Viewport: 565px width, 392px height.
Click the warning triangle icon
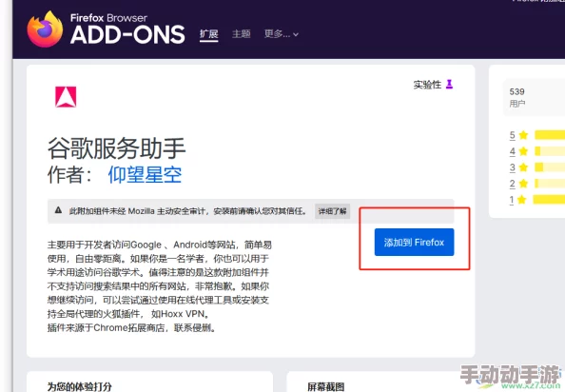pos(58,210)
